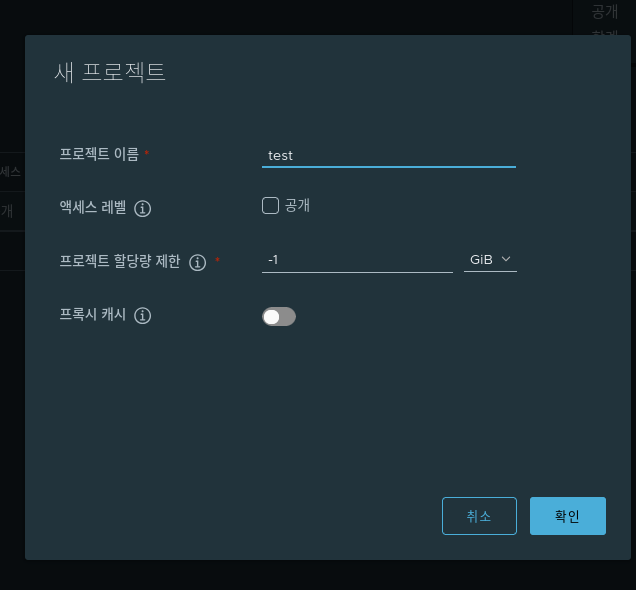Click the info icon beside 프록시 캐시
This screenshot has width=636, height=590.
pyautogui.click(x=143, y=316)
